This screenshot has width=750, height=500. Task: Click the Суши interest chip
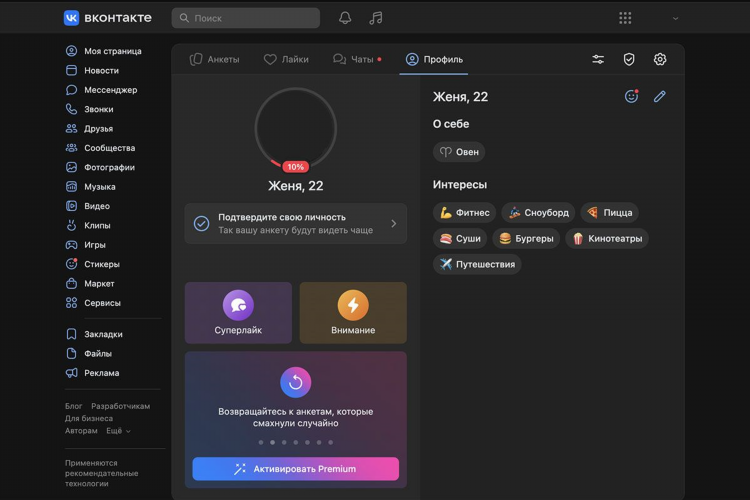click(x=460, y=238)
